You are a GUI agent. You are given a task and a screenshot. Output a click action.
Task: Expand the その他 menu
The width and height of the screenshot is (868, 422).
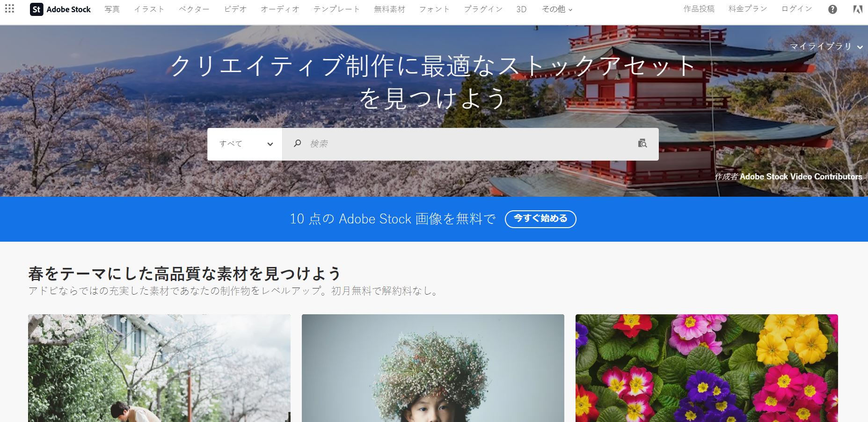coord(555,8)
